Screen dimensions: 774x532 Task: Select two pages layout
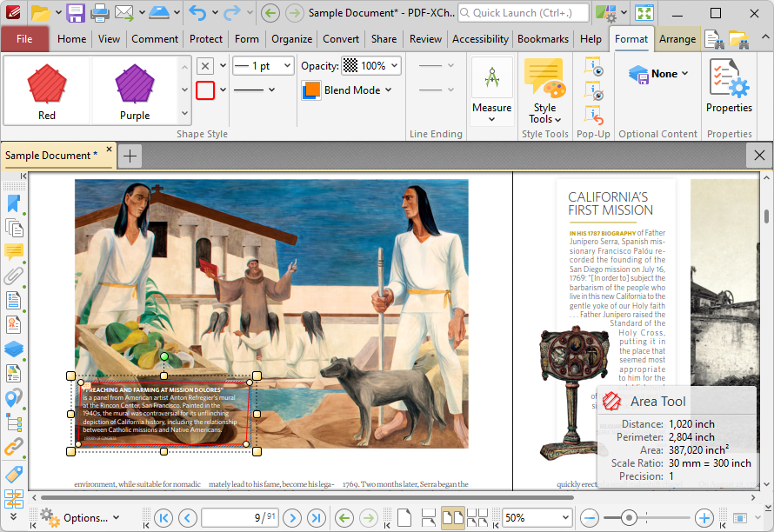tap(452, 518)
